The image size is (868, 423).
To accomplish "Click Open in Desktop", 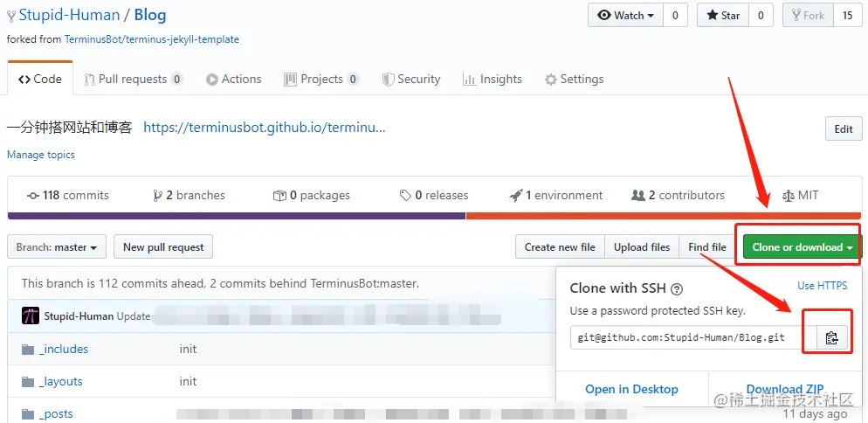I will point(631,389).
